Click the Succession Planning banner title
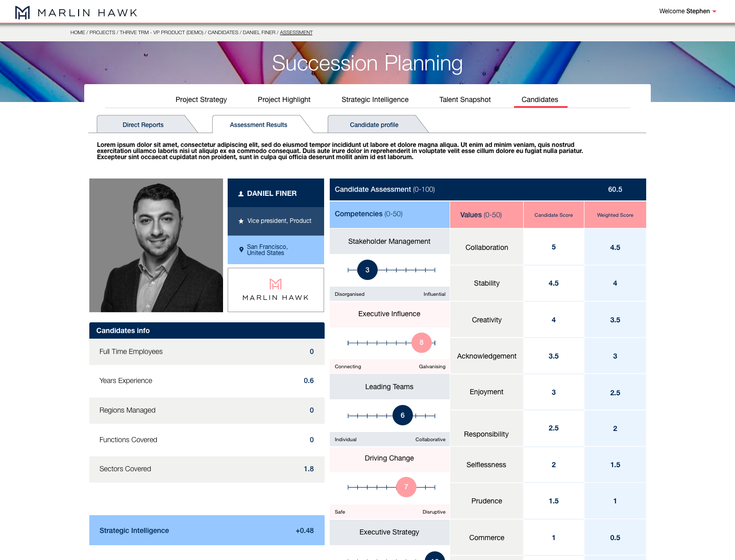The width and height of the screenshot is (735, 560). (367, 63)
